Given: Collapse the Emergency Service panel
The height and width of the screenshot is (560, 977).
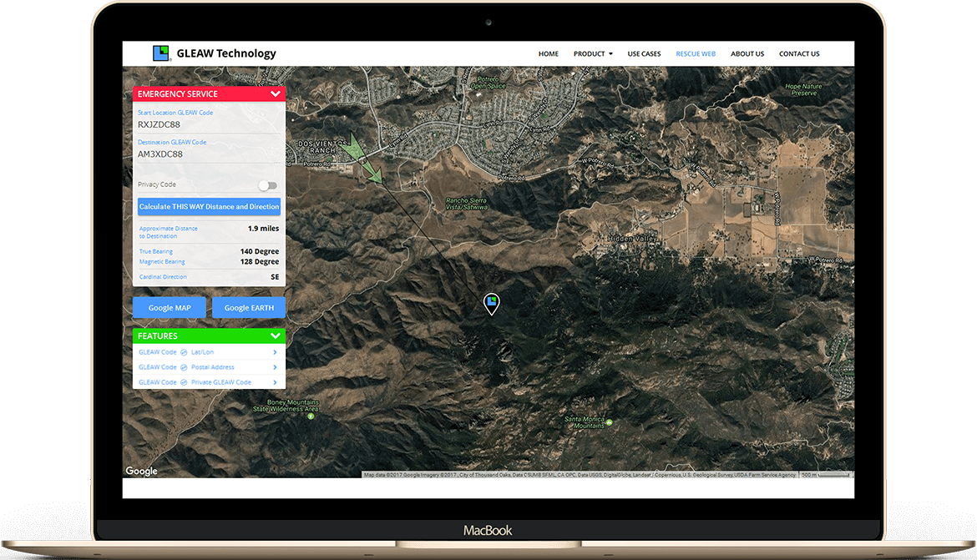Looking at the screenshot, I should point(275,93).
